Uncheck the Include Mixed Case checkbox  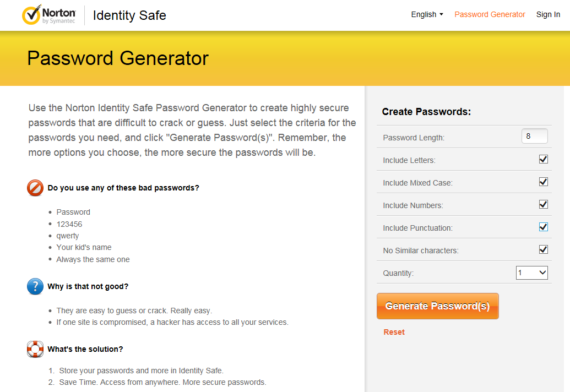pos(544,182)
